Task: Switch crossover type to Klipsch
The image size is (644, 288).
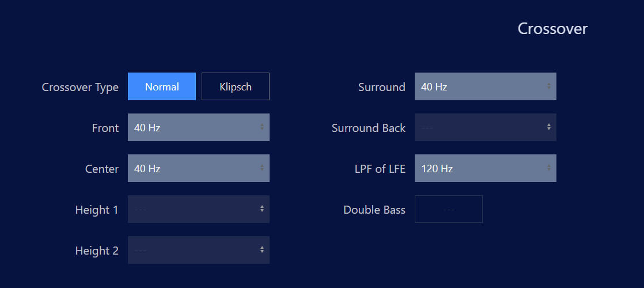Action: click(x=236, y=86)
